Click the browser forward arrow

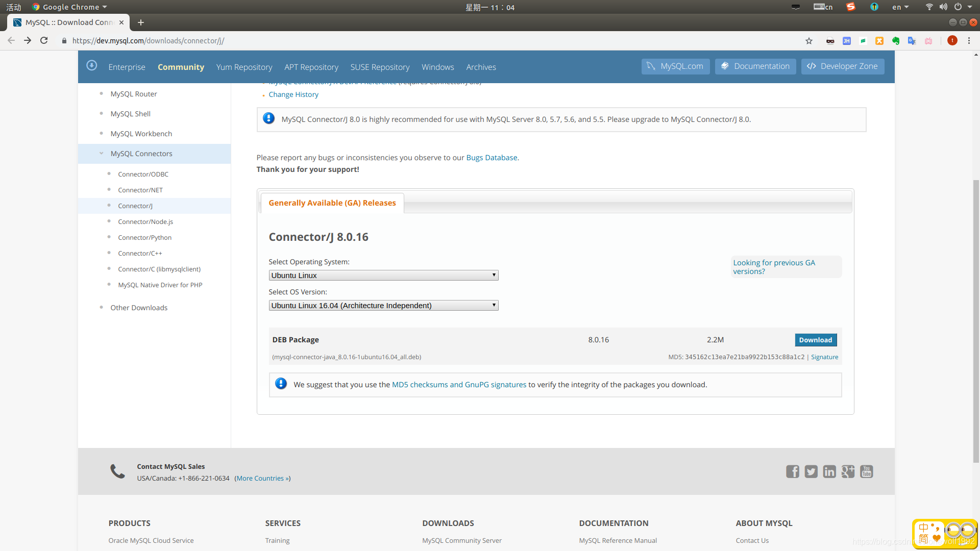coord(28,41)
